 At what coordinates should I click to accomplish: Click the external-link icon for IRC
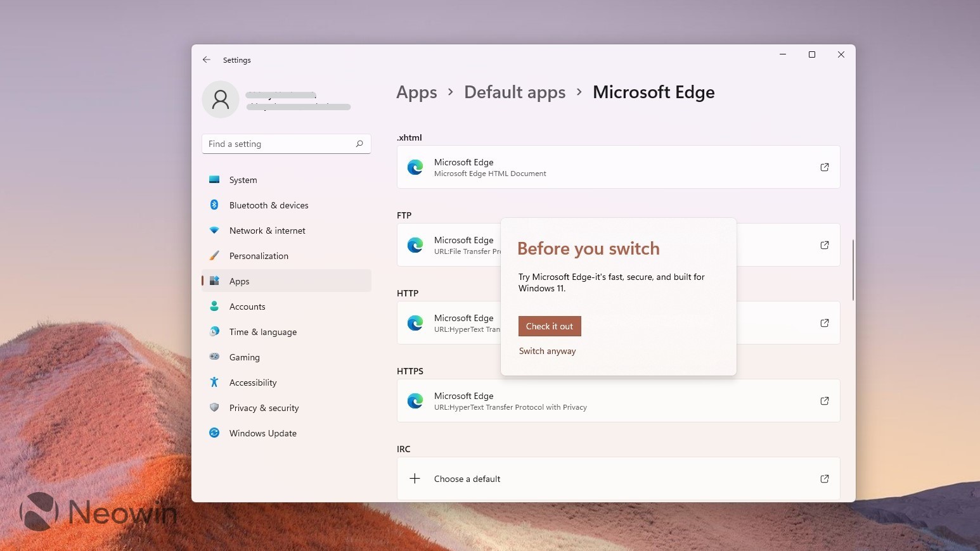coord(825,479)
